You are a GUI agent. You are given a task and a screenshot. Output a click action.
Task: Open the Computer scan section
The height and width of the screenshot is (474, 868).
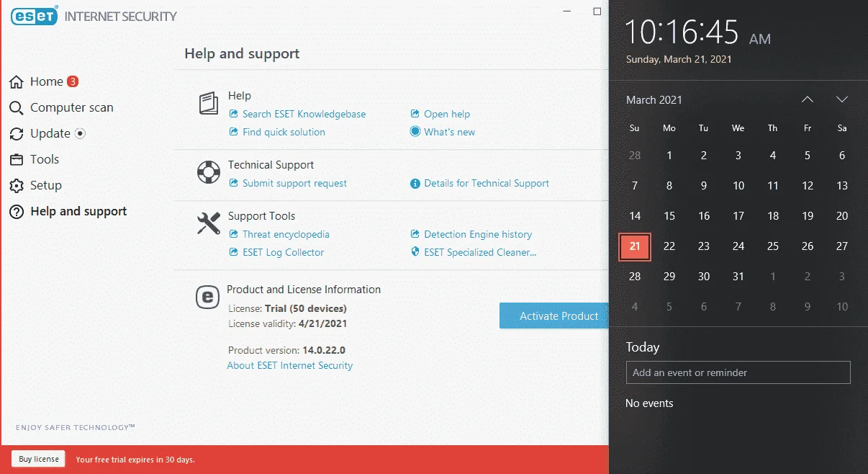pos(72,108)
